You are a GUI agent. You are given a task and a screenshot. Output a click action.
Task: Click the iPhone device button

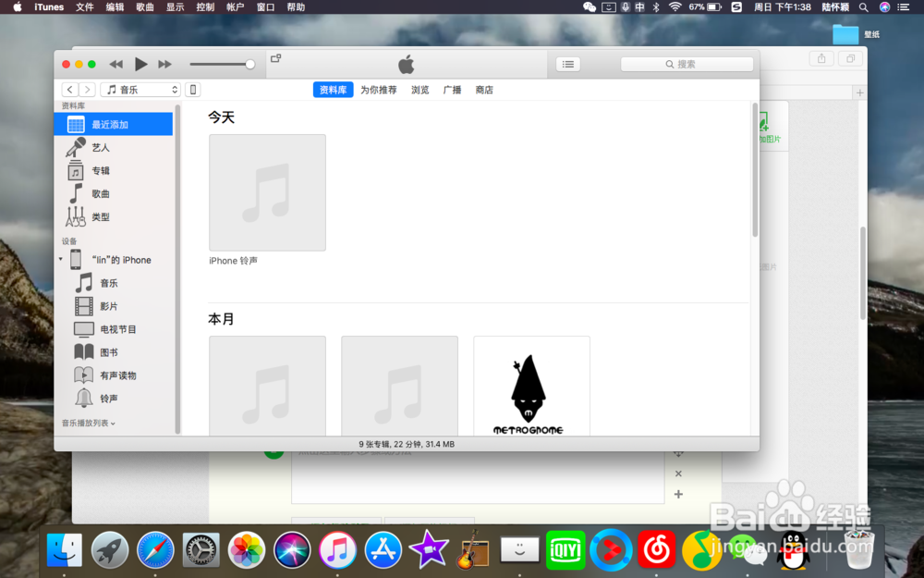[x=193, y=90]
